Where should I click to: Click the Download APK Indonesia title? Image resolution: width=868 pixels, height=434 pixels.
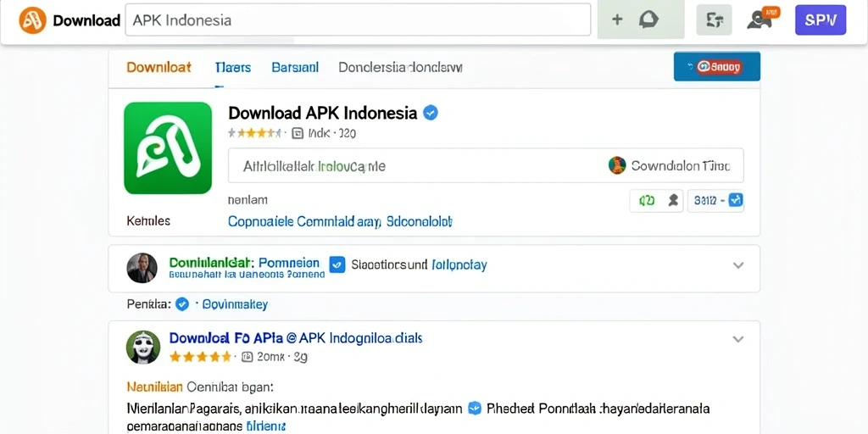pos(322,113)
